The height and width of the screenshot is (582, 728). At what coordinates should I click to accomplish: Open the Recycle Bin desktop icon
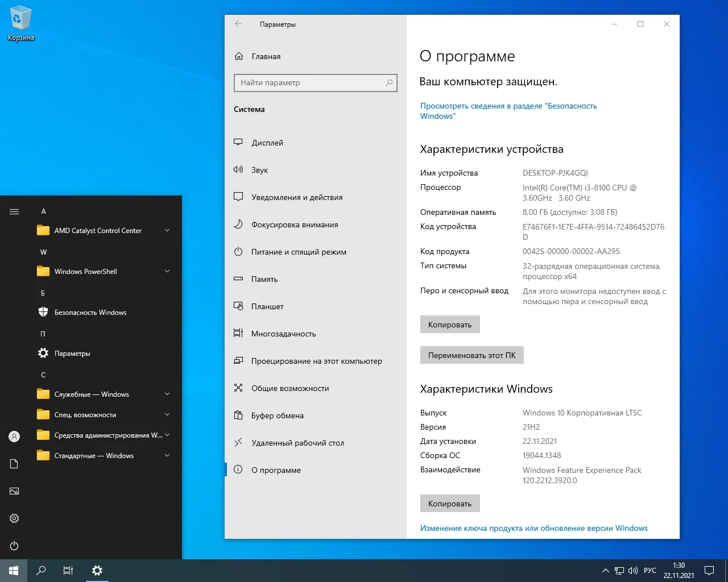tap(20, 24)
